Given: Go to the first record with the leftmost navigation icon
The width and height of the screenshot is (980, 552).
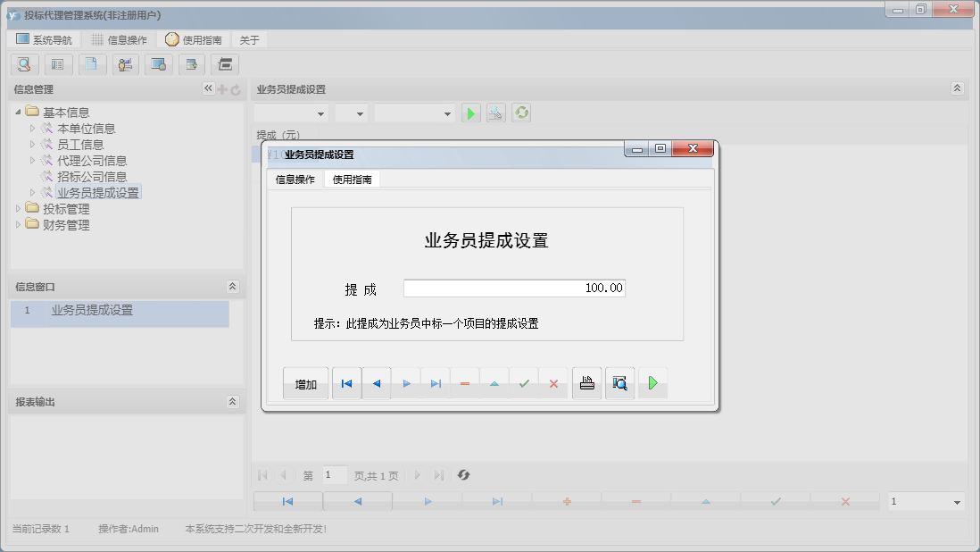Looking at the screenshot, I should pyautogui.click(x=346, y=382).
